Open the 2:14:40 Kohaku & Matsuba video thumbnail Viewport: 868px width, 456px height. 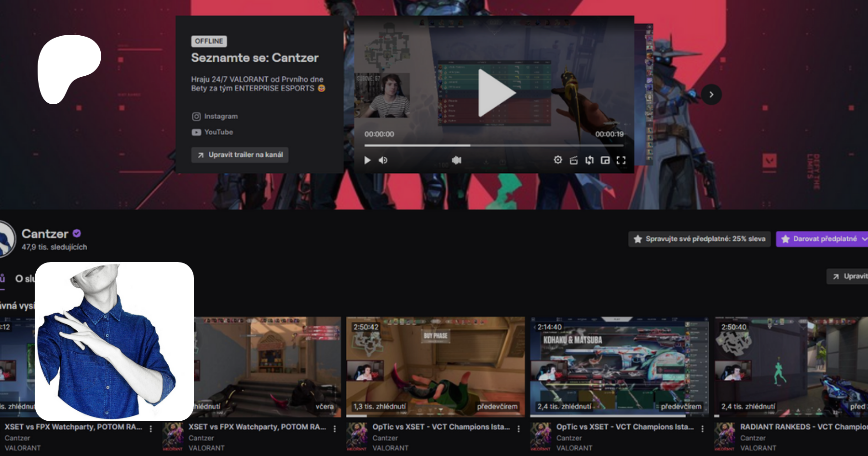619,367
